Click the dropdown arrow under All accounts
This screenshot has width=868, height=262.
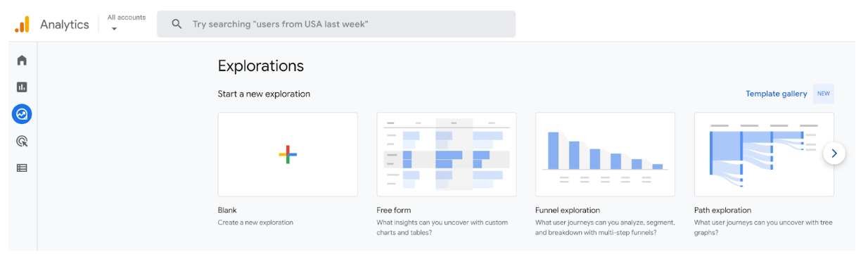point(114,29)
